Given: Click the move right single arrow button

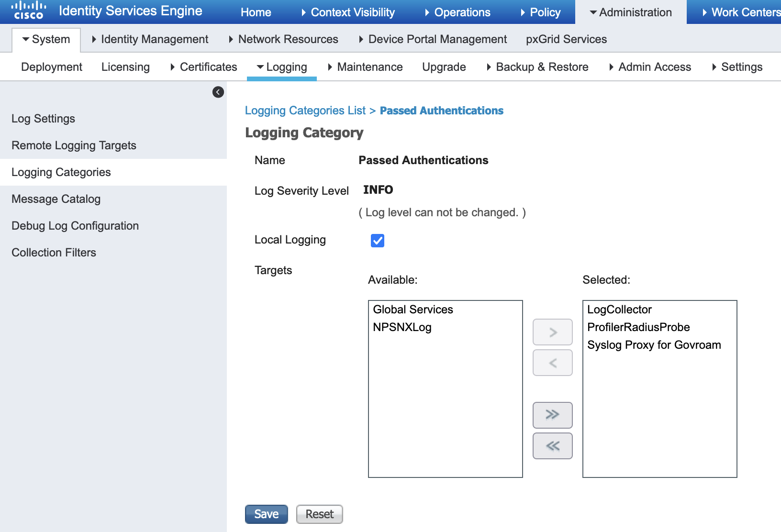Looking at the screenshot, I should 552,332.
